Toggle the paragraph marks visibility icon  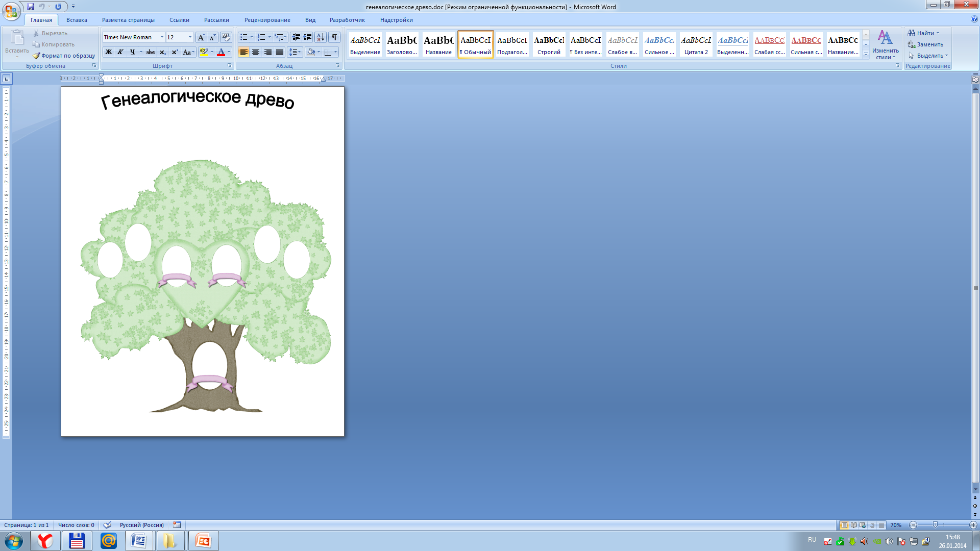(x=336, y=37)
